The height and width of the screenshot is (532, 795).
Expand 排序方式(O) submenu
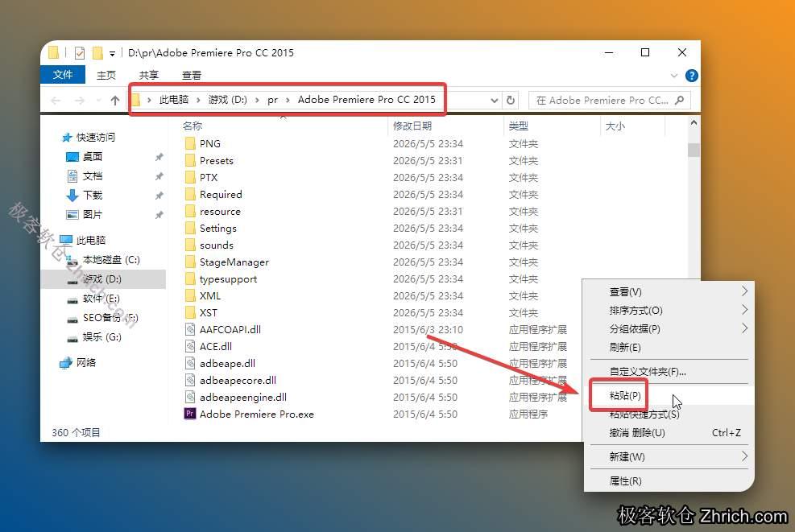(669, 311)
